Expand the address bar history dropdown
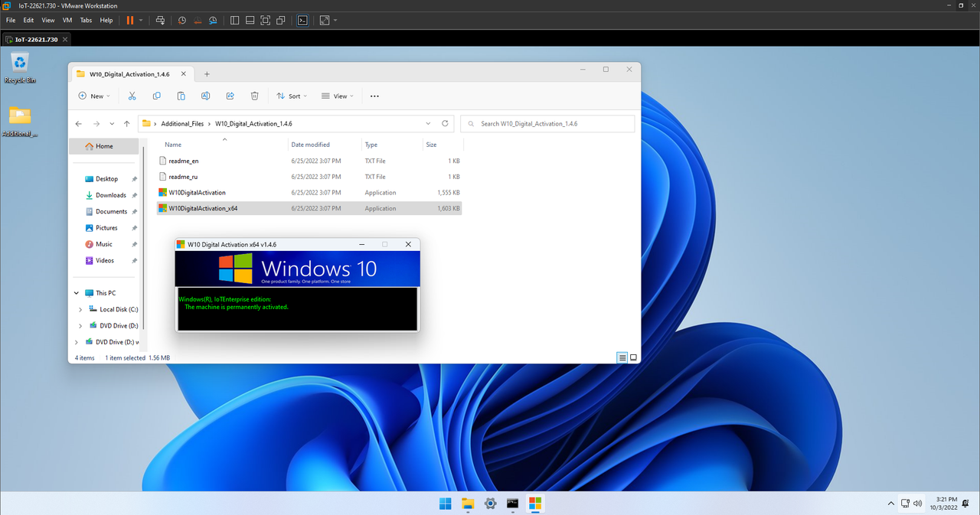Viewport: 980px width, 515px height. coord(428,123)
